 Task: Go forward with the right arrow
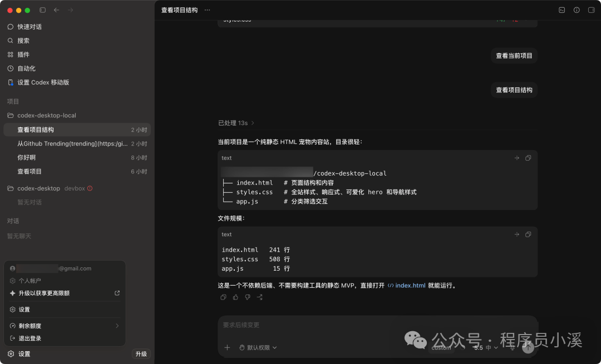pos(71,10)
